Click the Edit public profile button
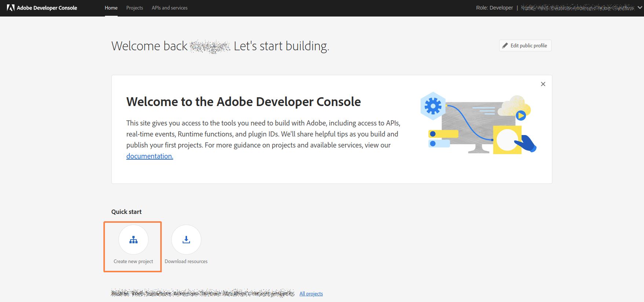Image resolution: width=644 pixels, height=302 pixels. [525, 46]
